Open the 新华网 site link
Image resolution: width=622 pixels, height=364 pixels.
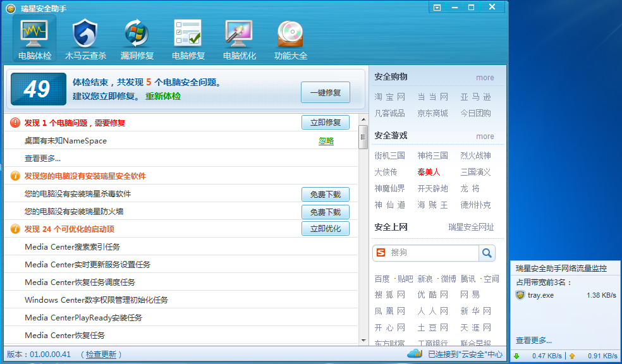[475, 312]
